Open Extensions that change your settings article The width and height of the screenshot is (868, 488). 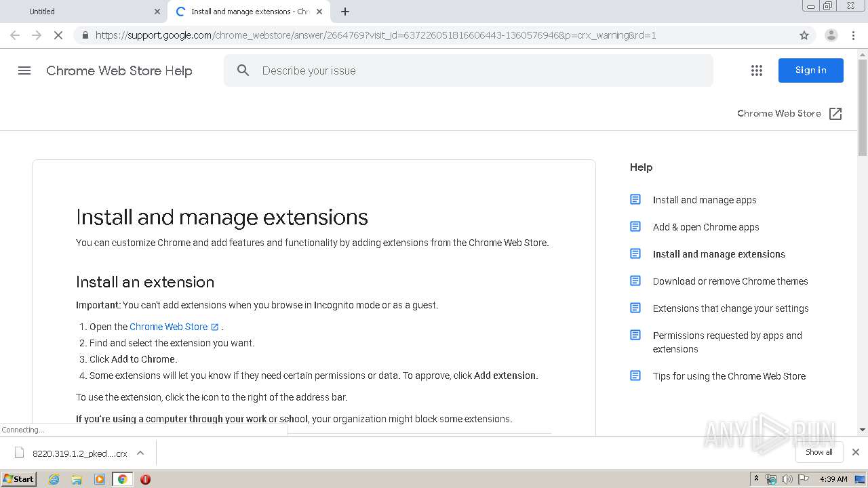click(730, 308)
